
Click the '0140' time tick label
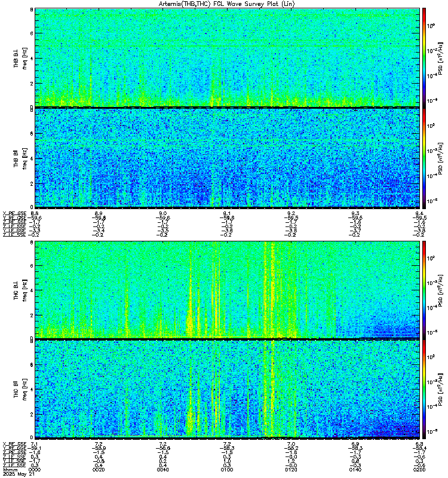tap(355, 470)
